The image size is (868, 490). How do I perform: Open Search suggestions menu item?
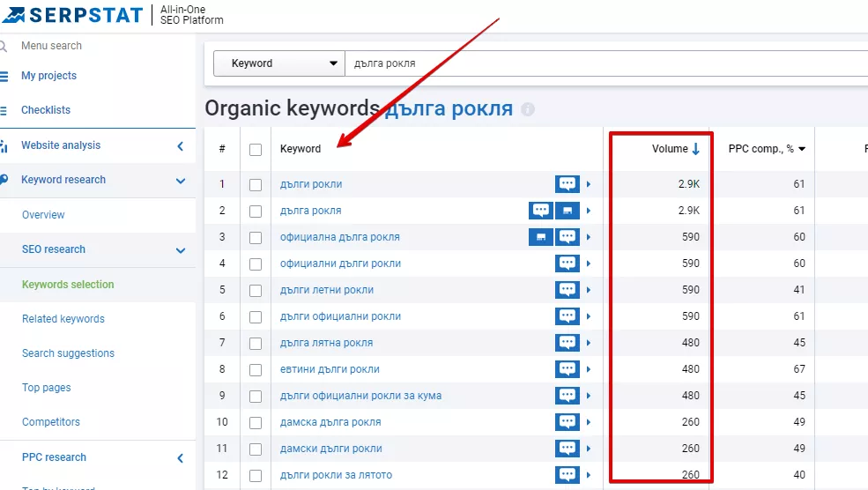point(68,353)
